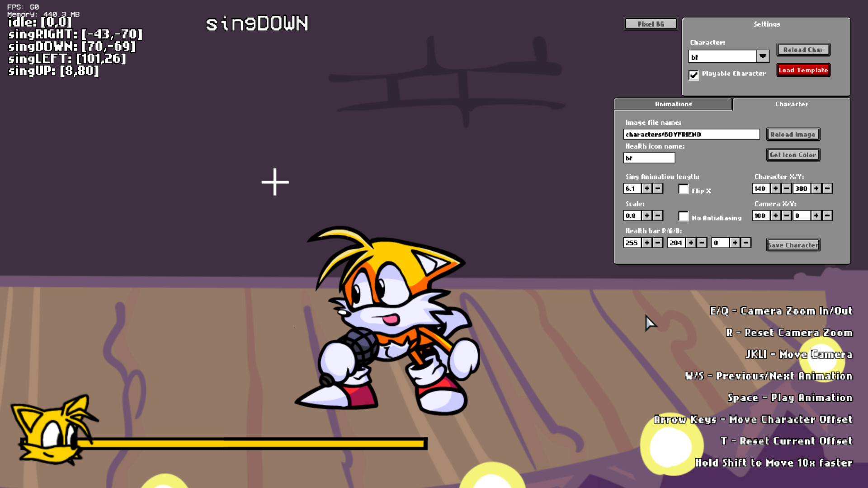This screenshot has width=868, height=488.
Task: Decrease Sing Animation length with minus
Action: click(658, 188)
